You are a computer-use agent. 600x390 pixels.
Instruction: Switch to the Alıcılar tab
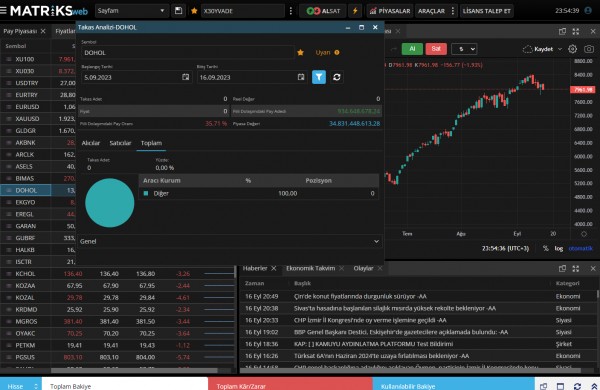91,143
